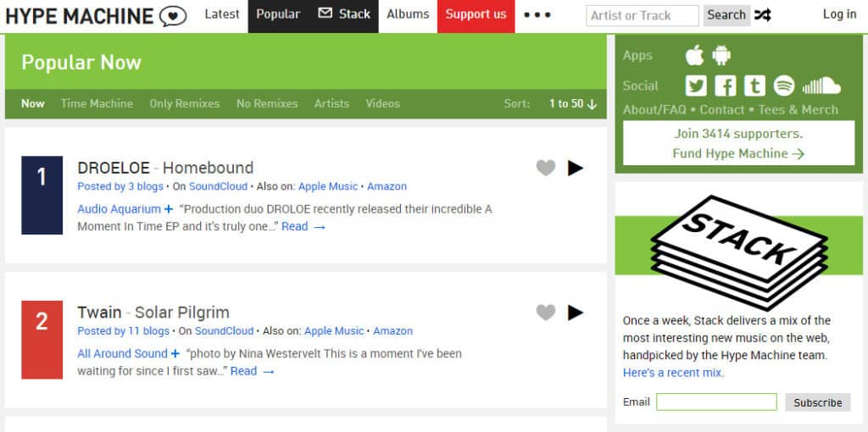Focus the Artist or Track search field
This screenshot has width=868, height=432.
(x=643, y=15)
